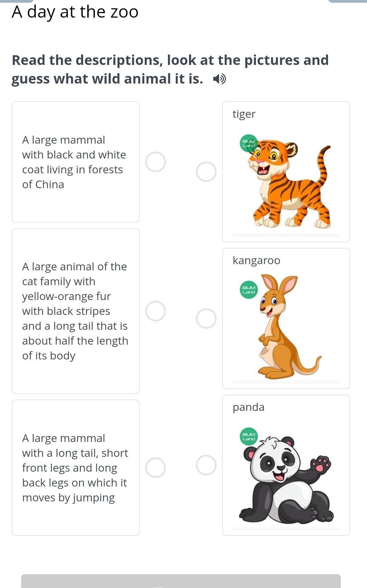Select radio button next to kangaroo picture
367x588 pixels.
point(206,318)
